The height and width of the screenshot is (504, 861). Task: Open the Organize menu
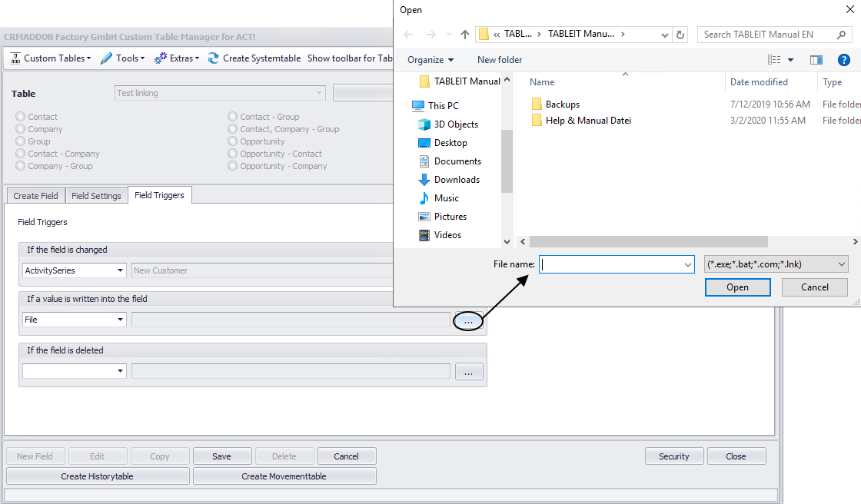point(429,59)
